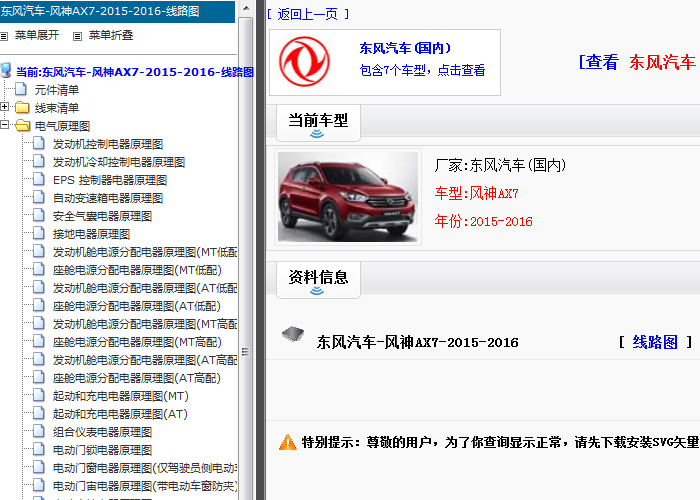
Task: Click the computer icon beside 当前:东风汽车
Action: point(6,71)
